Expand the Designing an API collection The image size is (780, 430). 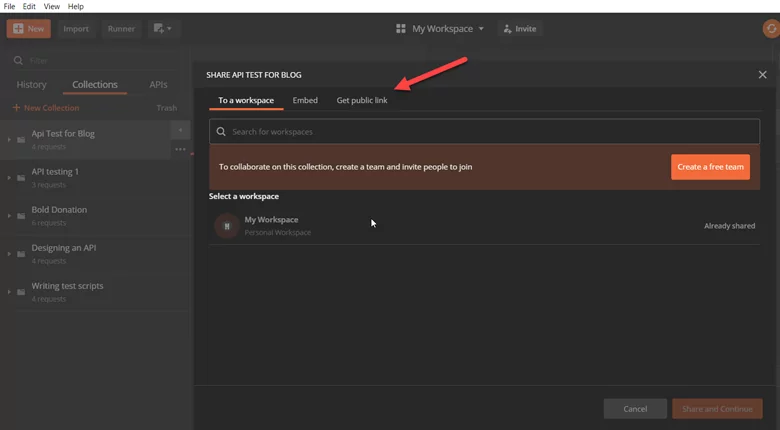coord(9,254)
